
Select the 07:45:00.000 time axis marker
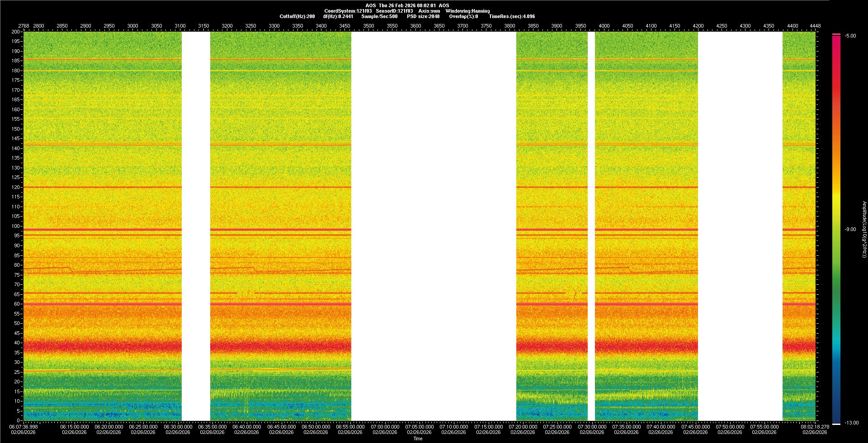pos(695,427)
